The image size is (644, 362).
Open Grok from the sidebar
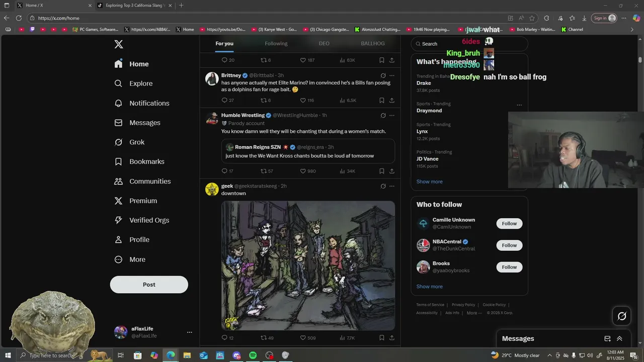tap(129, 142)
